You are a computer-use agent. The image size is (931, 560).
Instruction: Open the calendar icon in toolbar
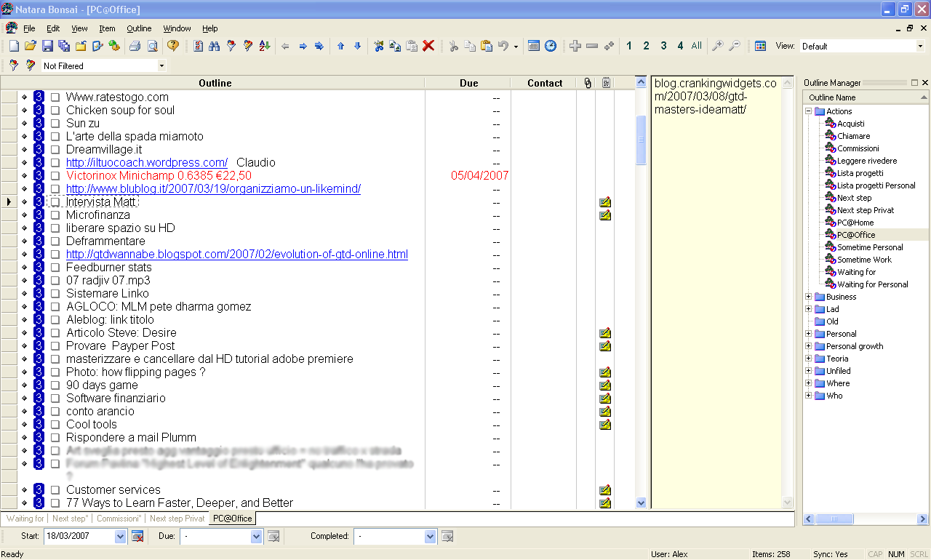tap(534, 46)
